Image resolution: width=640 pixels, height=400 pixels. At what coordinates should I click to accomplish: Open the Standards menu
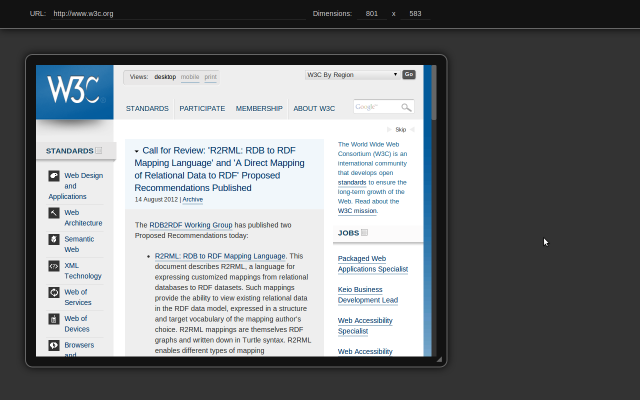click(x=147, y=109)
